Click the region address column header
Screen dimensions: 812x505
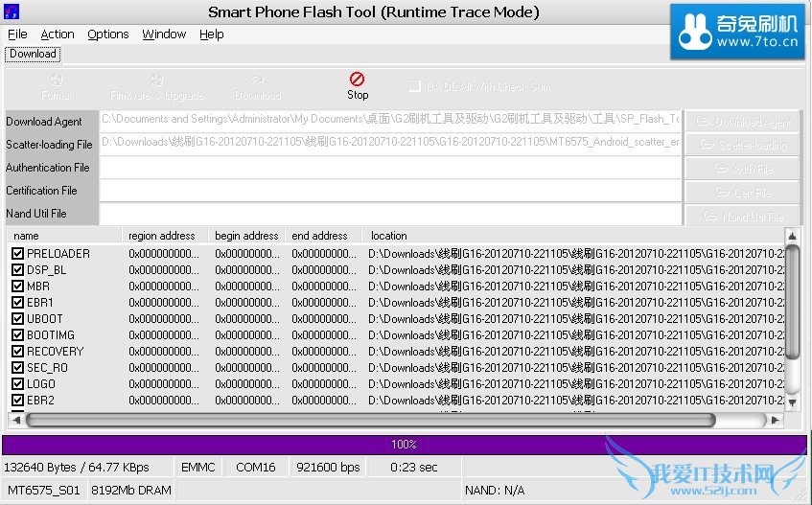[x=165, y=236]
